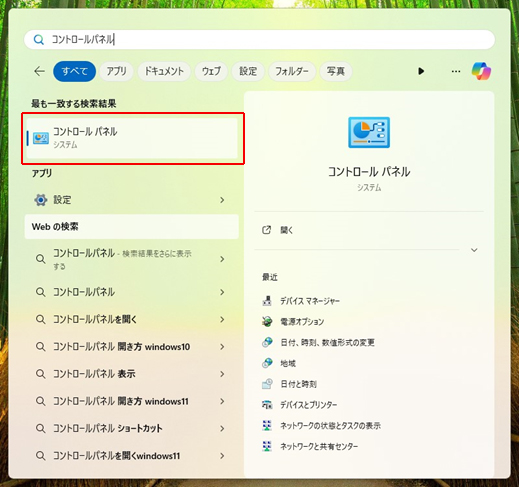This screenshot has width=519, height=487.
Task: Open recent item 地域
Action: click(288, 363)
